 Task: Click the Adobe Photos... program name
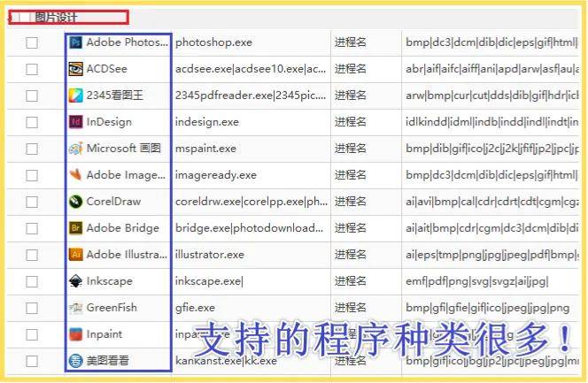(x=128, y=42)
